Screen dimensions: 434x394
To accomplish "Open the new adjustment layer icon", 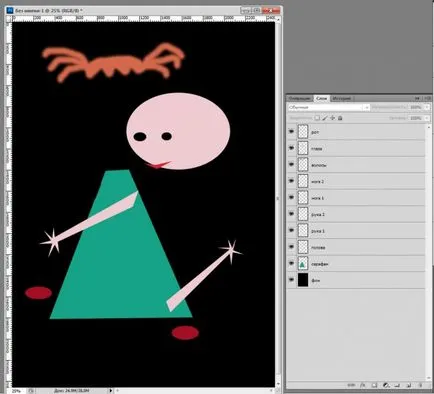I will (386, 385).
